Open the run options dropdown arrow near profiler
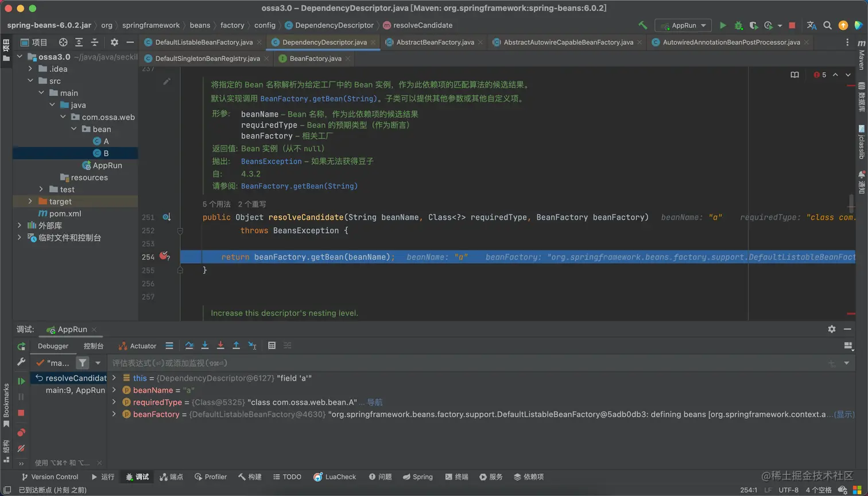This screenshot has width=868, height=496. point(780,26)
